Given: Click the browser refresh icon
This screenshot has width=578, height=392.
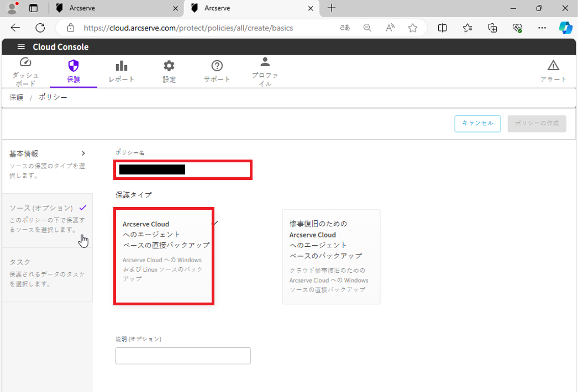Looking at the screenshot, I should point(40,28).
